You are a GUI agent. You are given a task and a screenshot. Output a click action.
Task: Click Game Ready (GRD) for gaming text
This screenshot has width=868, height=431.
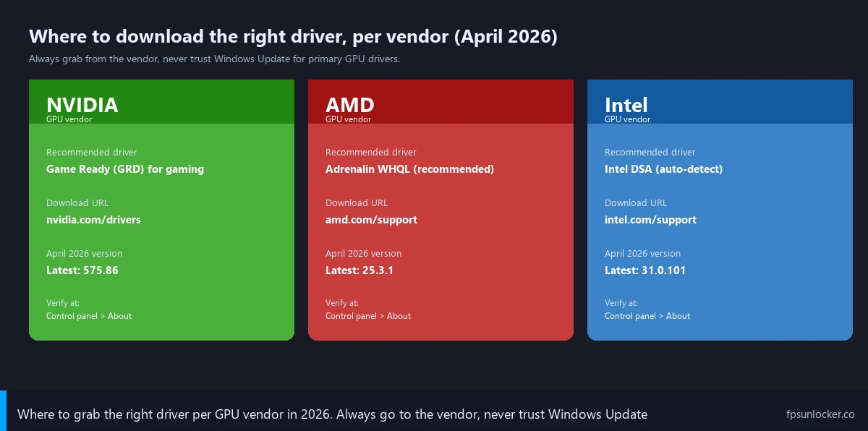click(x=125, y=169)
